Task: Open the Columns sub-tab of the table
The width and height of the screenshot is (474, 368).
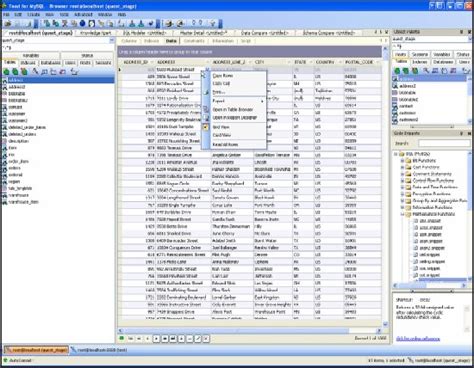Action: [x=129, y=41]
